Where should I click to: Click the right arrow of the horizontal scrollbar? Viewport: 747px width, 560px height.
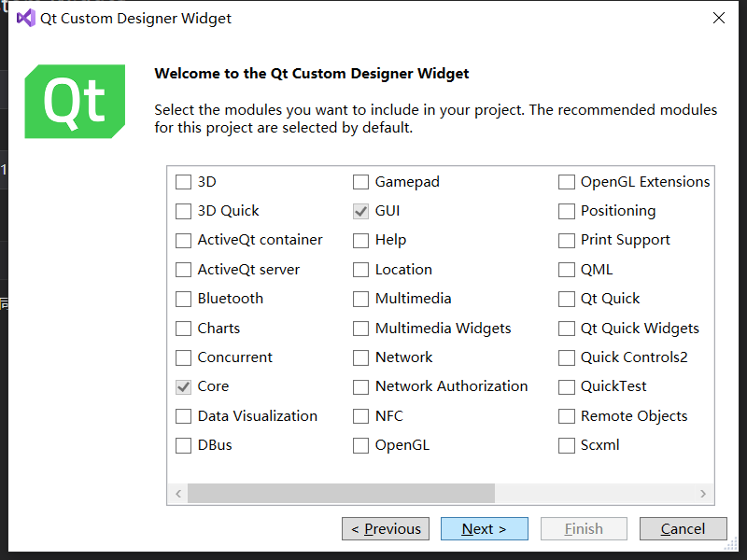click(703, 494)
